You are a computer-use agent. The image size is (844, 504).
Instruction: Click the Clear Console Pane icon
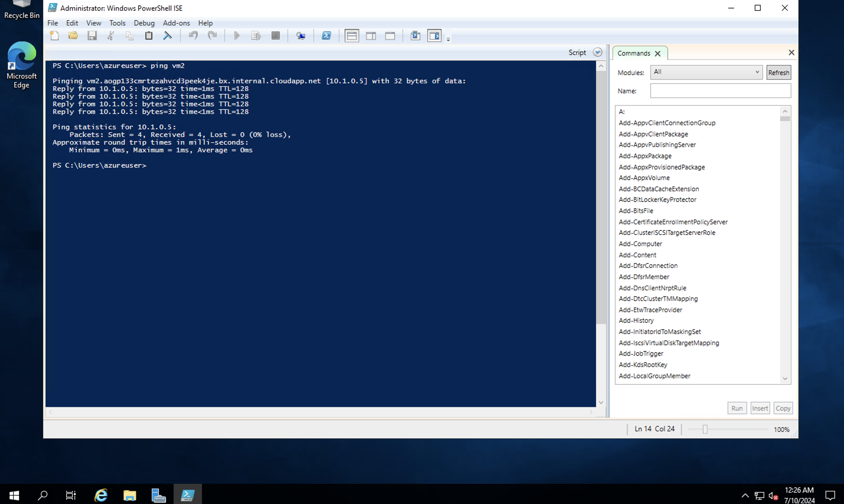click(x=167, y=36)
